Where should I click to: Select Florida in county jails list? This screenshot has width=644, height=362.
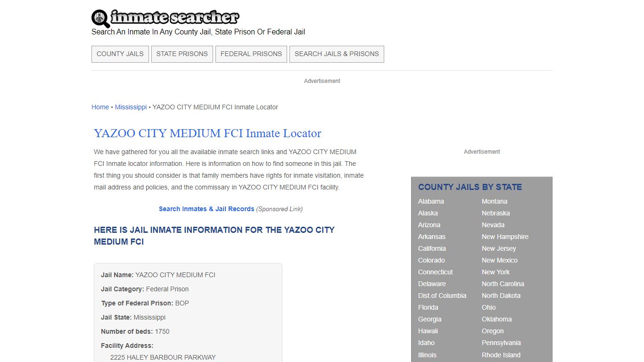point(428,307)
